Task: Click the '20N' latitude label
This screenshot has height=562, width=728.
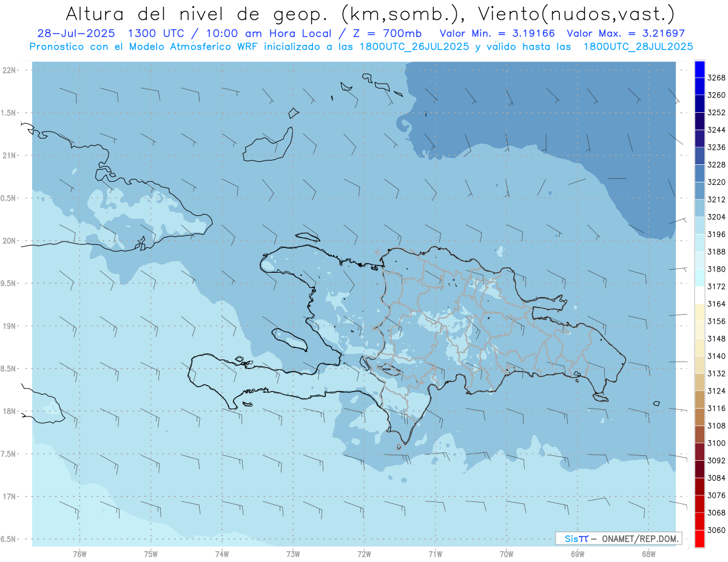Action: pyautogui.click(x=10, y=241)
